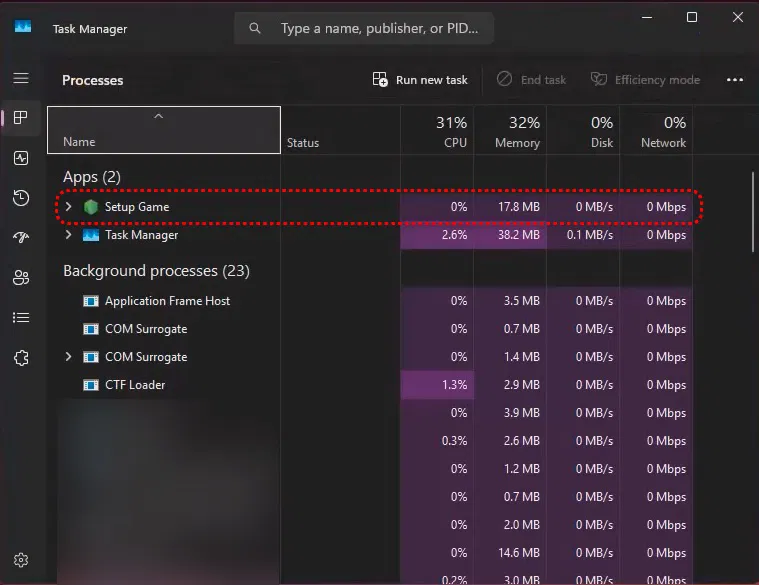The width and height of the screenshot is (759, 585).
Task: Sort by the Memory column header
Action: click(x=510, y=130)
